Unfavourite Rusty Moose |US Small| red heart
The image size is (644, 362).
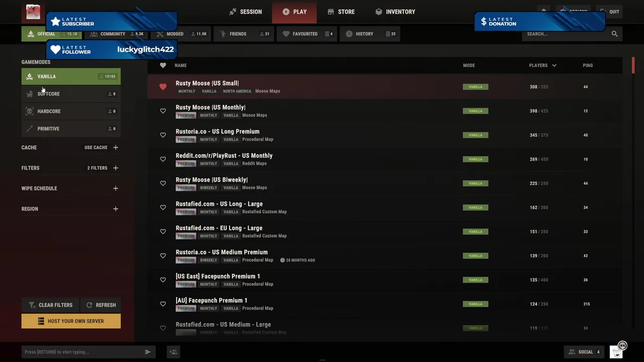[163, 86]
